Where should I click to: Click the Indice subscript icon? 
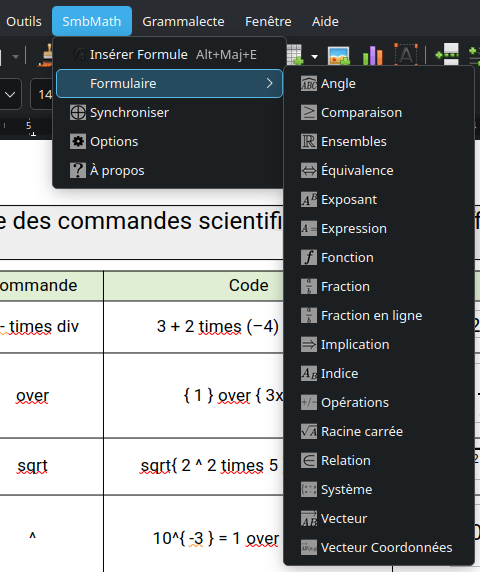pos(309,374)
